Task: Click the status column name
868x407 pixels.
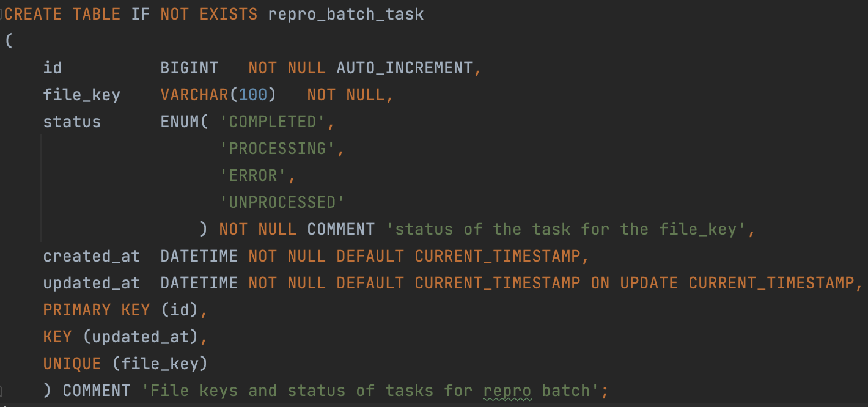Action: 72,122
